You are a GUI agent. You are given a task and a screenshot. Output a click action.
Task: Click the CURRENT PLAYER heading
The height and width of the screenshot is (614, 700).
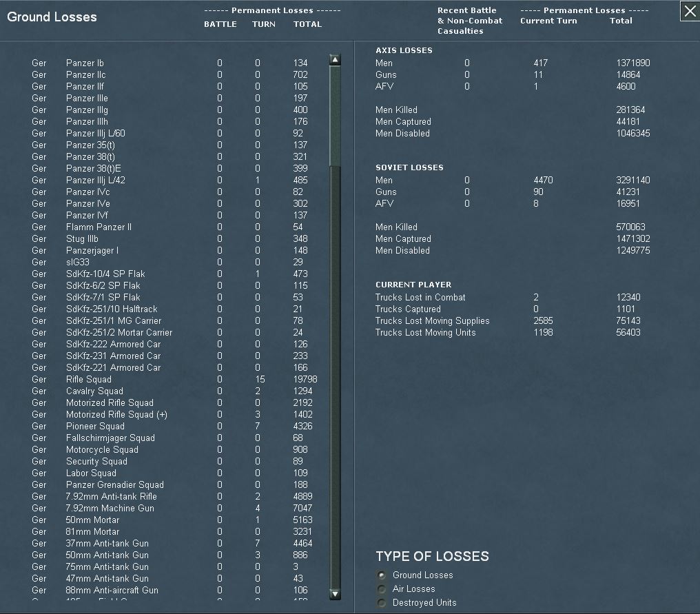[413, 285]
